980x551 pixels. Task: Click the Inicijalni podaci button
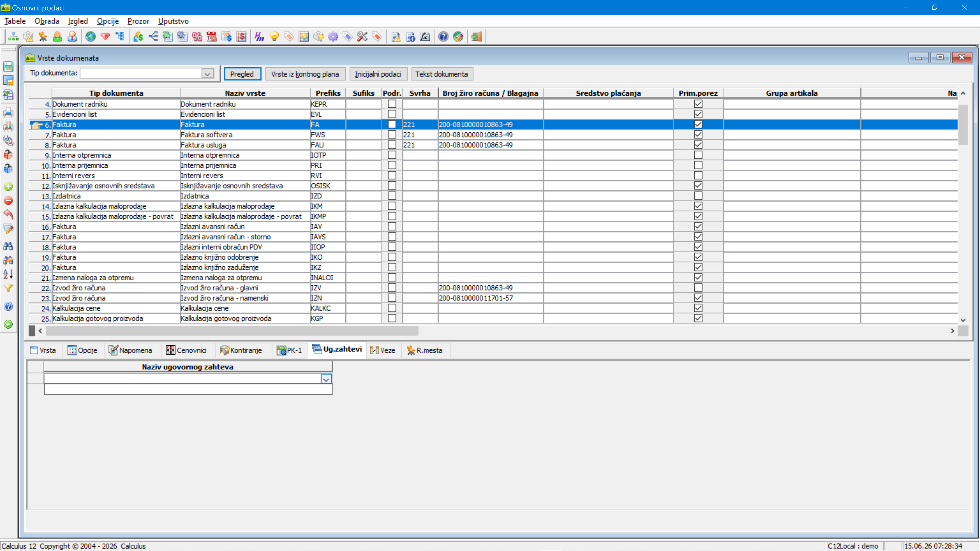point(378,74)
